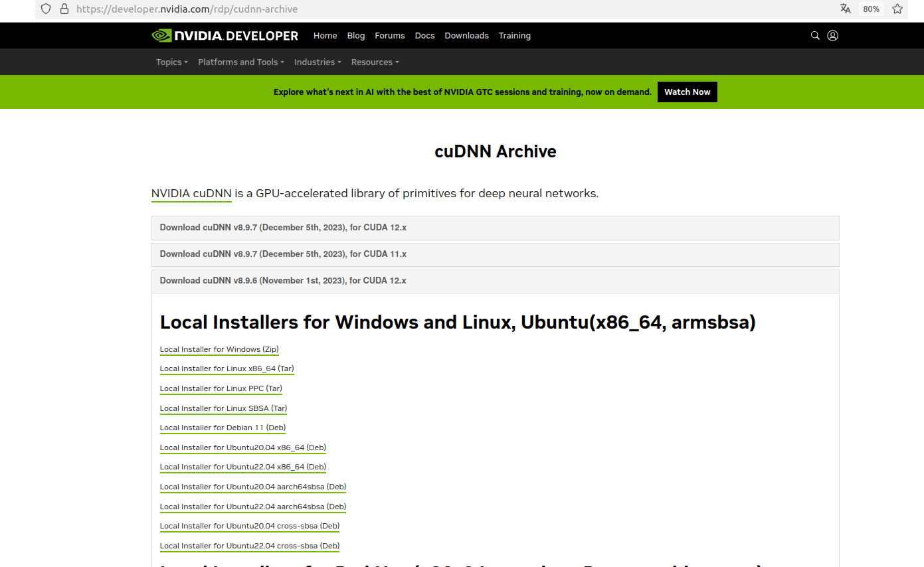Click the Watch Now button
The image size is (924, 567).
(688, 92)
